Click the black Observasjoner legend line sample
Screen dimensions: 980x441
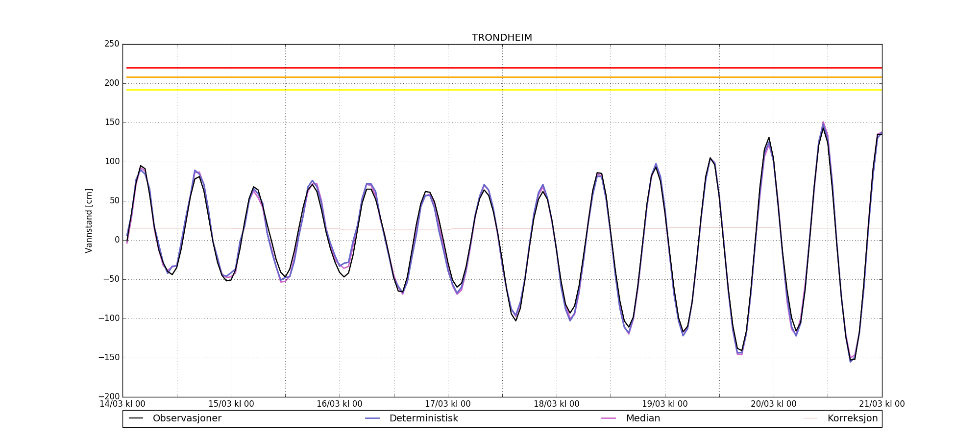point(136,418)
